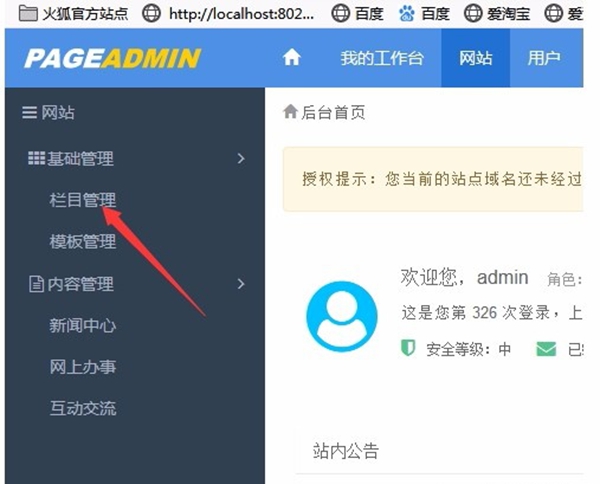Click the 授权提示 notice banner
Screen dimensions: 600x484
coord(433,179)
